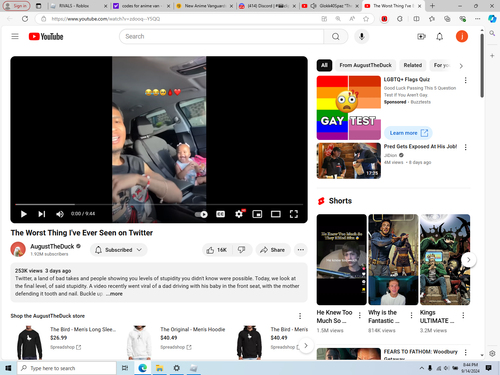Share this video

click(x=272, y=250)
